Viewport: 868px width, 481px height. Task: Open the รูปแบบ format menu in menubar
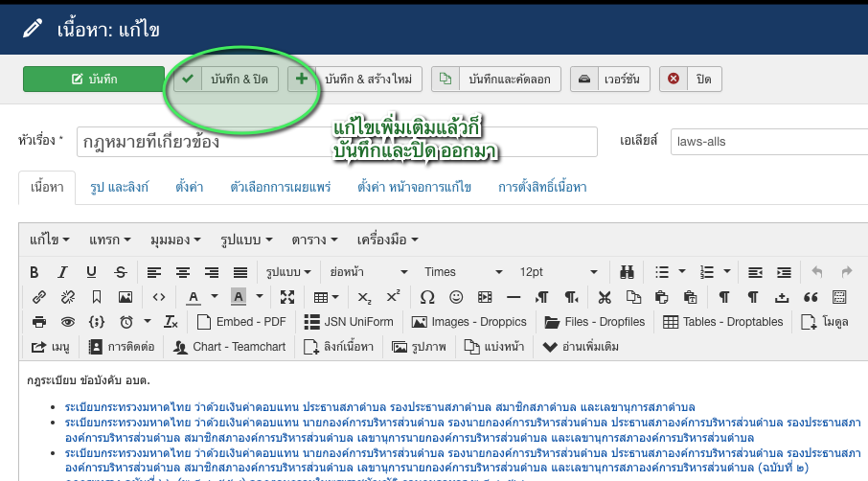[246, 240]
